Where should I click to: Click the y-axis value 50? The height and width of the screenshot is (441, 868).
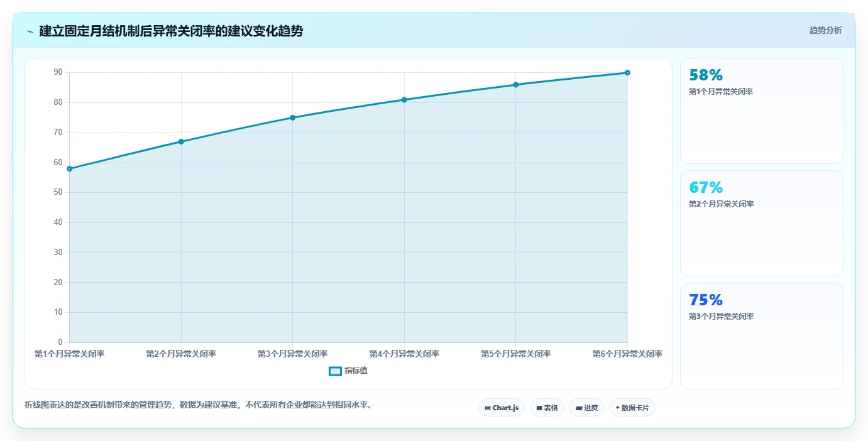pos(58,192)
